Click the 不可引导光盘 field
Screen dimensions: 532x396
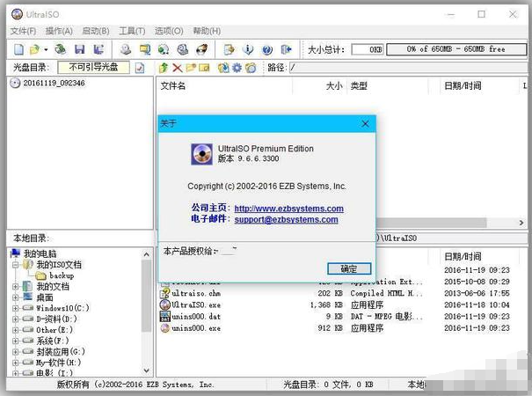(93, 67)
